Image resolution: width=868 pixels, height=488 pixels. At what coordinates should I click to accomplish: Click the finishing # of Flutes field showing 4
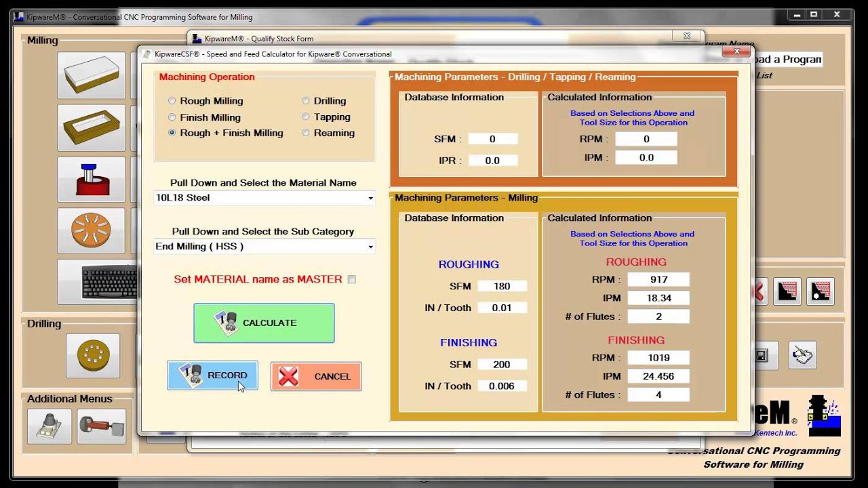tap(658, 395)
